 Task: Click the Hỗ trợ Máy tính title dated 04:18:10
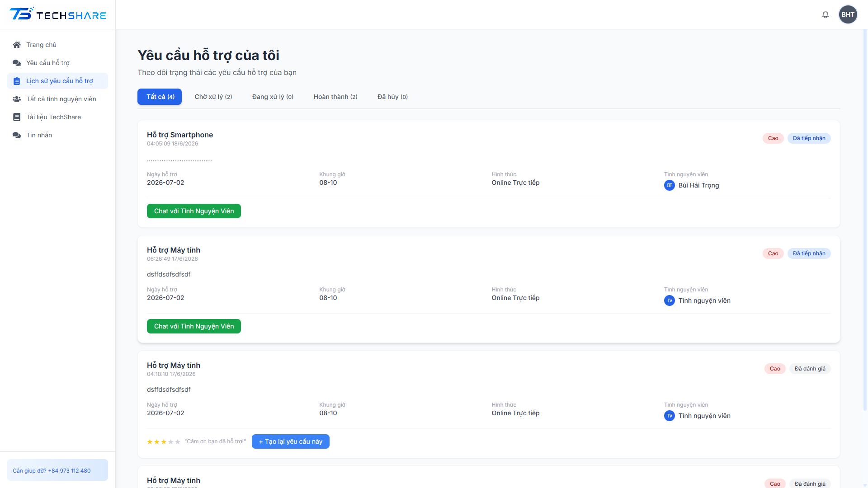(x=174, y=365)
